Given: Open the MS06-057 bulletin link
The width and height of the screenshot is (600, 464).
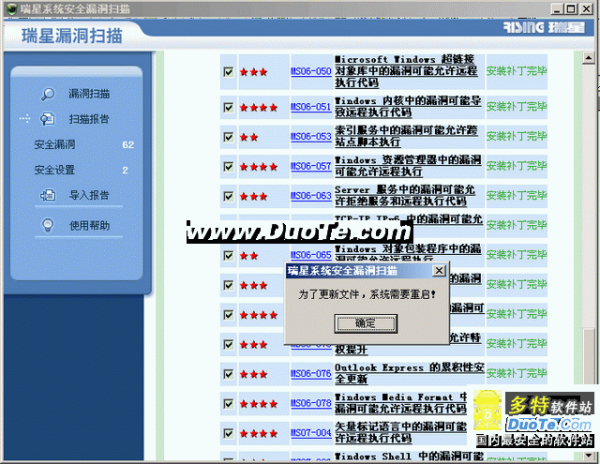Looking at the screenshot, I should tap(311, 166).
